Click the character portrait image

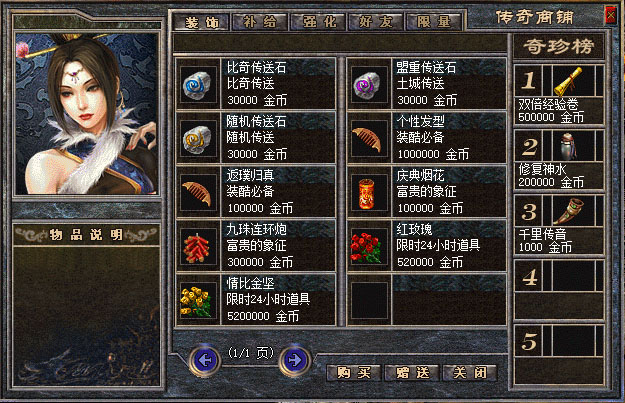coord(86,114)
